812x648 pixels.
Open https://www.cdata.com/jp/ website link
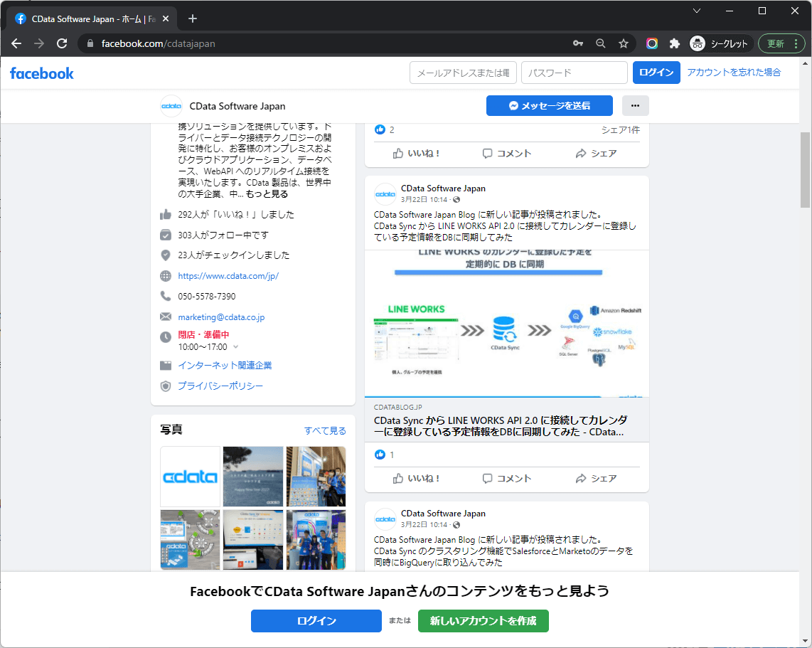(228, 276)
